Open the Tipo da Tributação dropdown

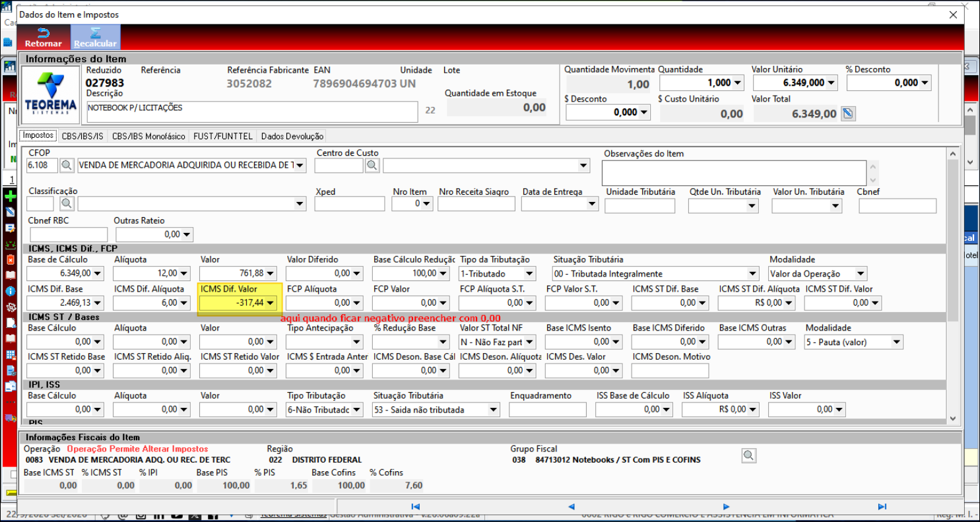click(x=529, y=274)
